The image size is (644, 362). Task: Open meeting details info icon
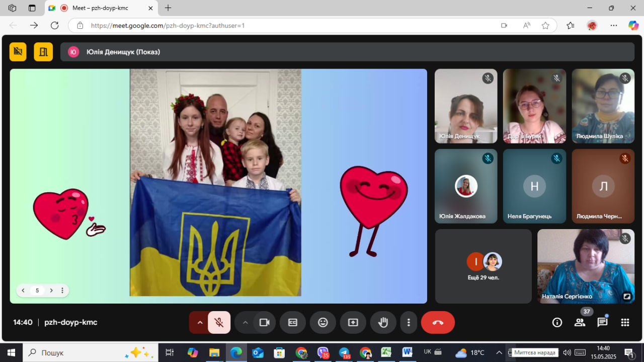coord(557,323)
